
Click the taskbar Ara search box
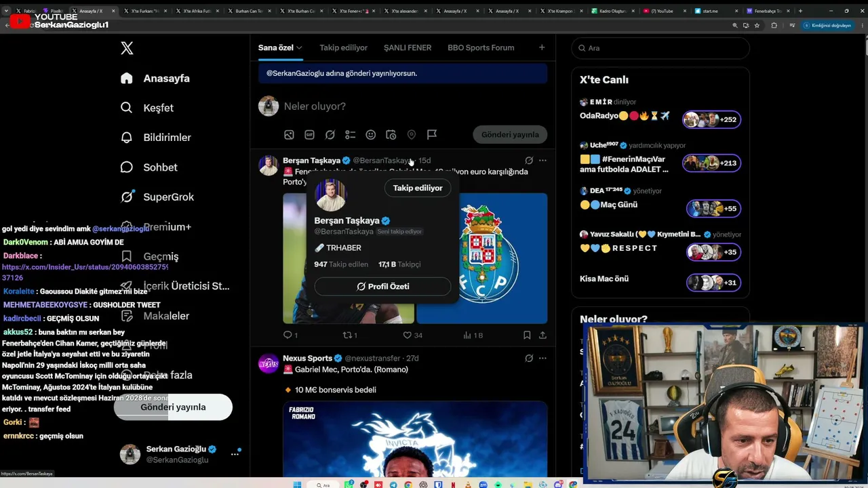click(323, 485)
